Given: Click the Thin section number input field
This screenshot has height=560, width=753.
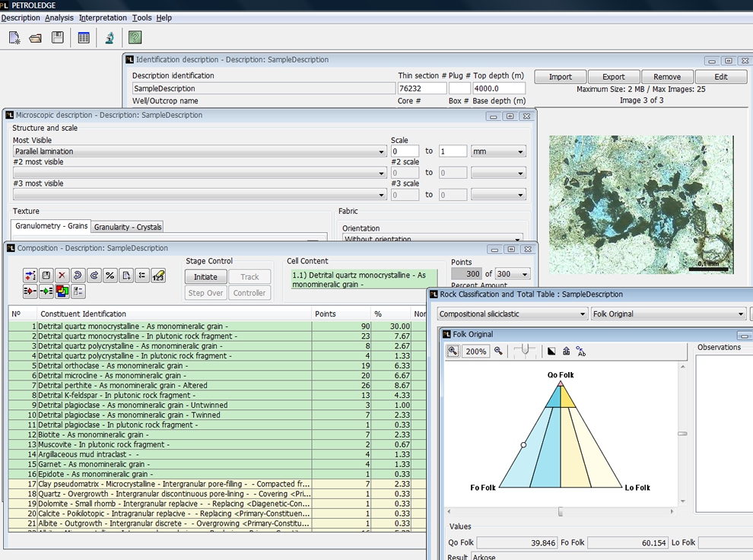Looking at the screenshot, I should point(422,88).
